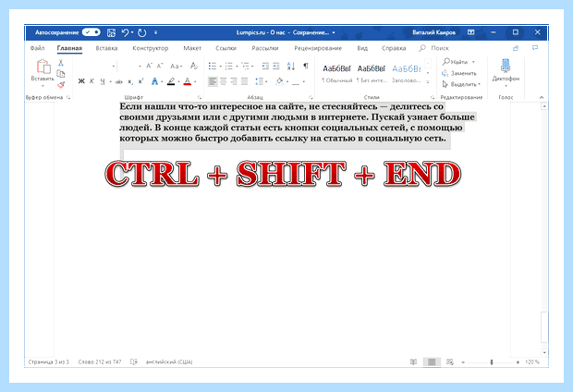Open the borders dropdown
Screen dimensions: 573x392
tap(303, 81)
